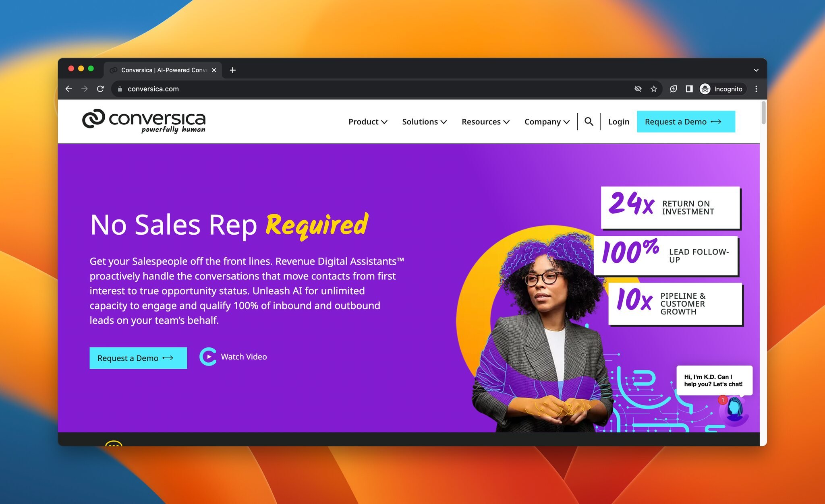Image resolution: width=825 pixels, height=504 pixels.
Task: Click the Login menu item
Action: coord(618,121)
